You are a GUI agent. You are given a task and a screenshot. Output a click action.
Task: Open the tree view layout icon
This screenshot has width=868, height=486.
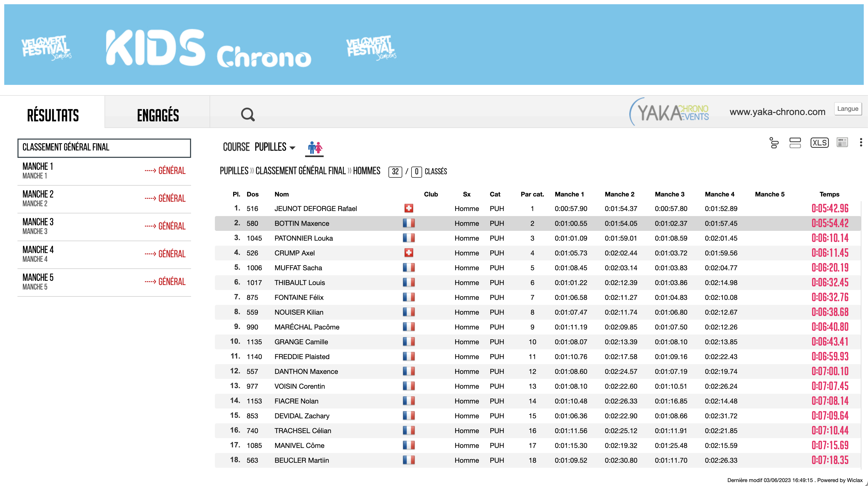pyautogui.click(x=774, y=143)
